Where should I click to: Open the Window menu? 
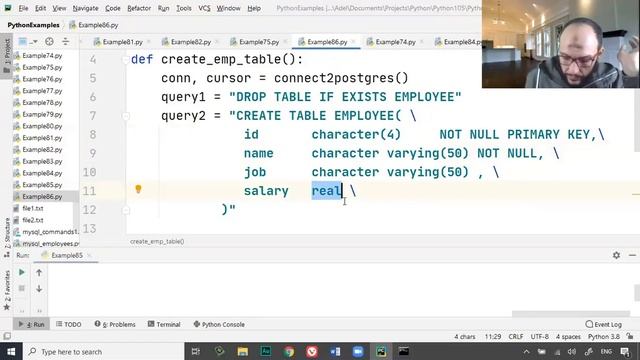[x=228, y=8]
